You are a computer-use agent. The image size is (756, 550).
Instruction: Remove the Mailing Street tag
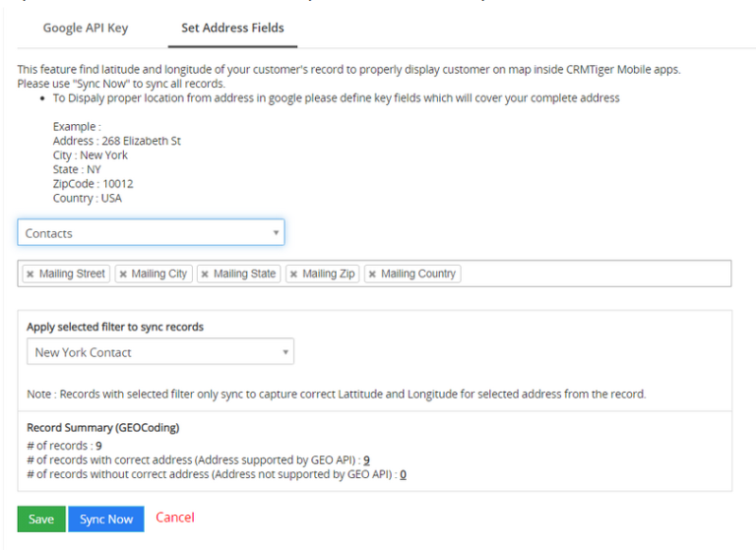pos(31,275)
